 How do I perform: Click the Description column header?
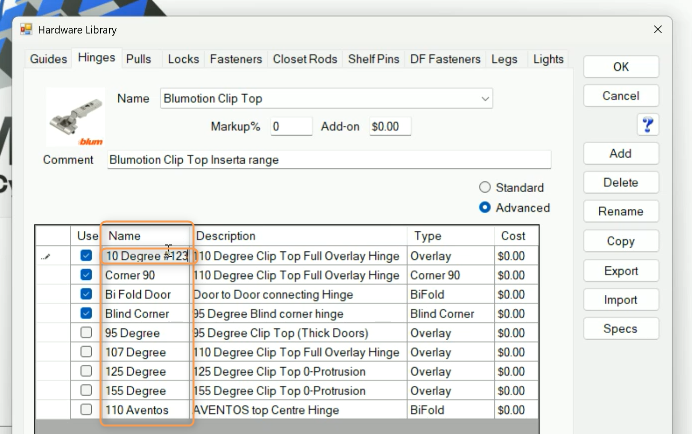click(x=298, y=236)
